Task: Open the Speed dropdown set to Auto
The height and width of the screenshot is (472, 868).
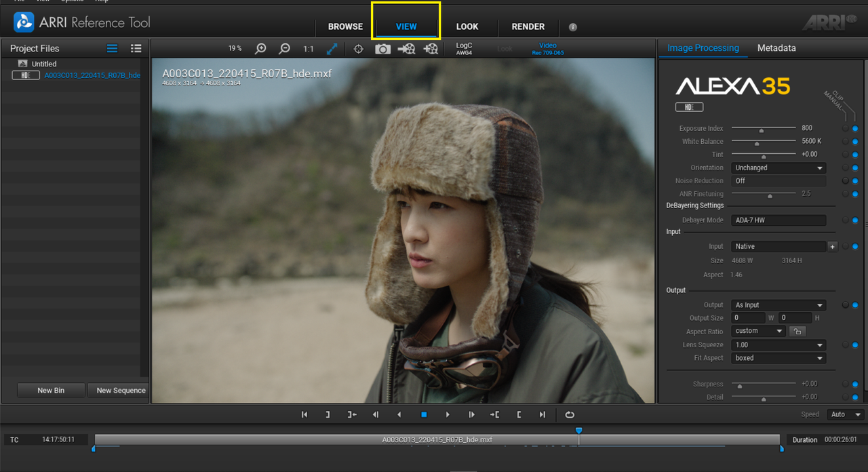Action: pyautogui.click(x=846, y=414)
